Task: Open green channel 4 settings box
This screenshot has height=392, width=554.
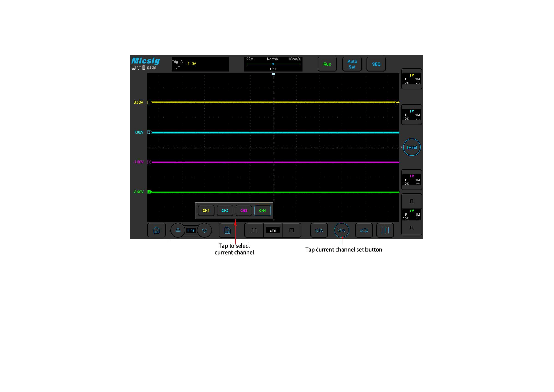Action: (412, 214)
